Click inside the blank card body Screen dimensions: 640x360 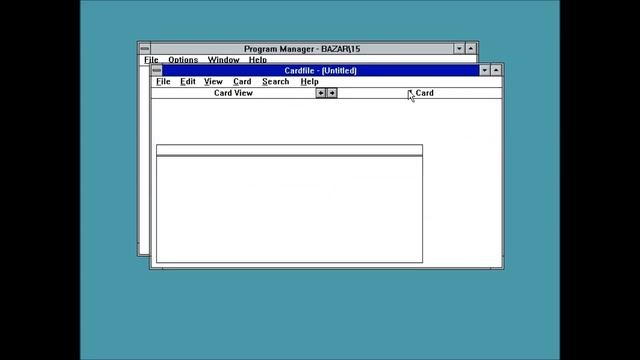(289, 209)
